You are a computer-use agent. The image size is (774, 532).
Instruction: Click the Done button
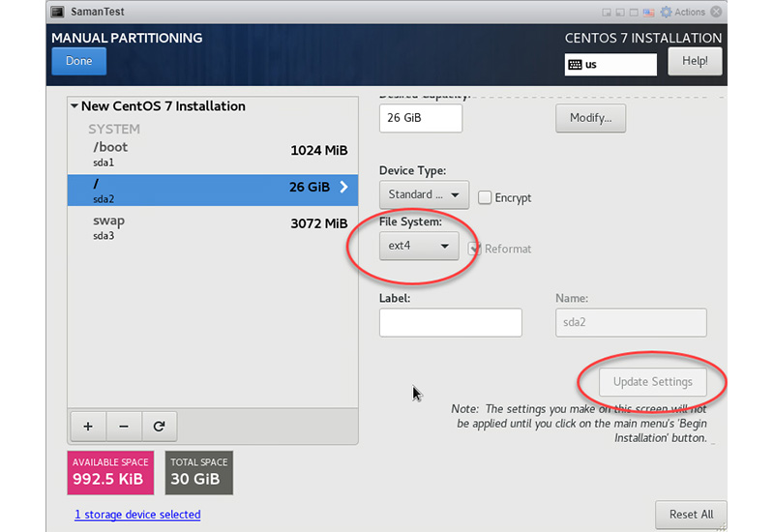[79, 61]
